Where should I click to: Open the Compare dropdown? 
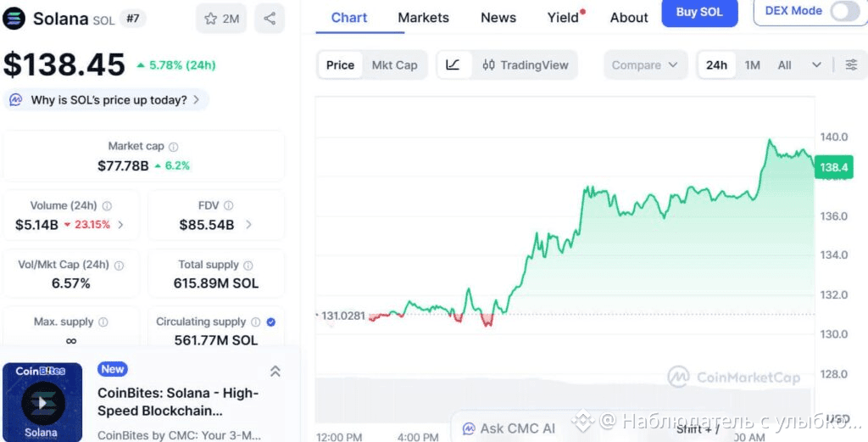coord(645,64)
